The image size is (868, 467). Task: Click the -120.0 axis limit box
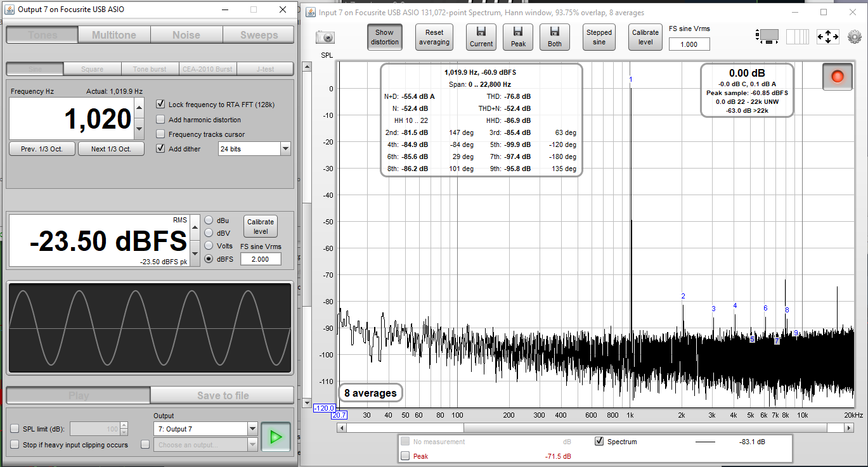325,408
